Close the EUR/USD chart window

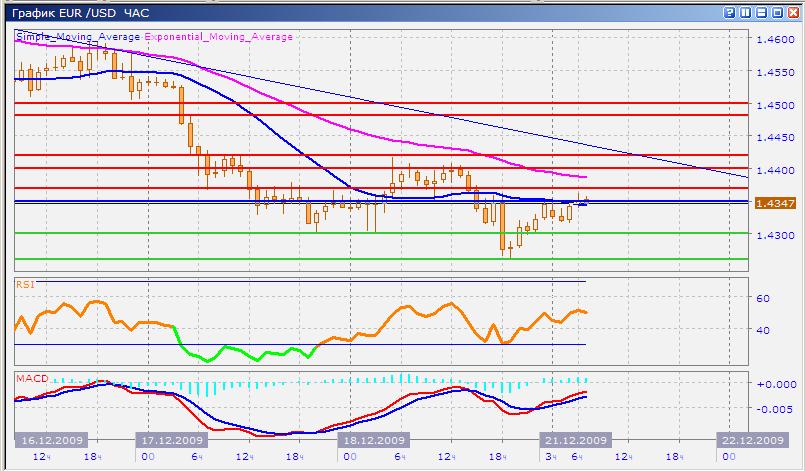click(x=792, y=12)
